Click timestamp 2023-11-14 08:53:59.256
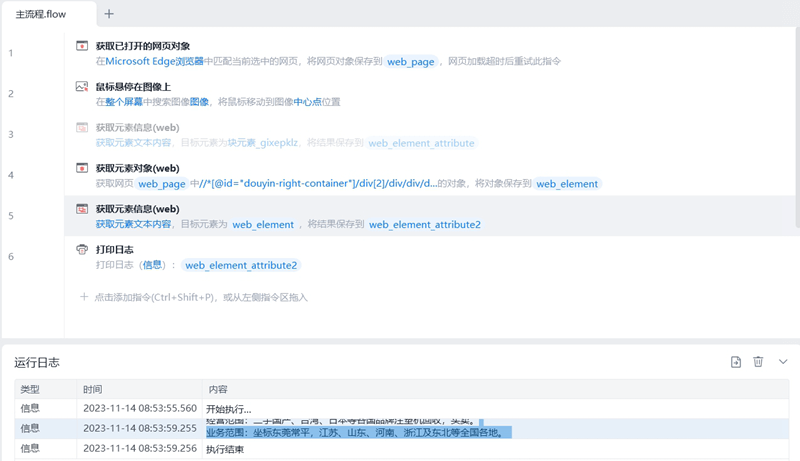This screenshot has width=800, height=461. click(x=140, y=449)
